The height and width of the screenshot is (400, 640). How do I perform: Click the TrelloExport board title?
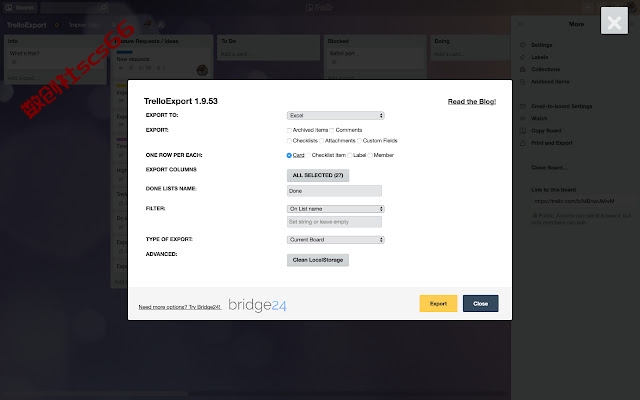tap(27, 25)
